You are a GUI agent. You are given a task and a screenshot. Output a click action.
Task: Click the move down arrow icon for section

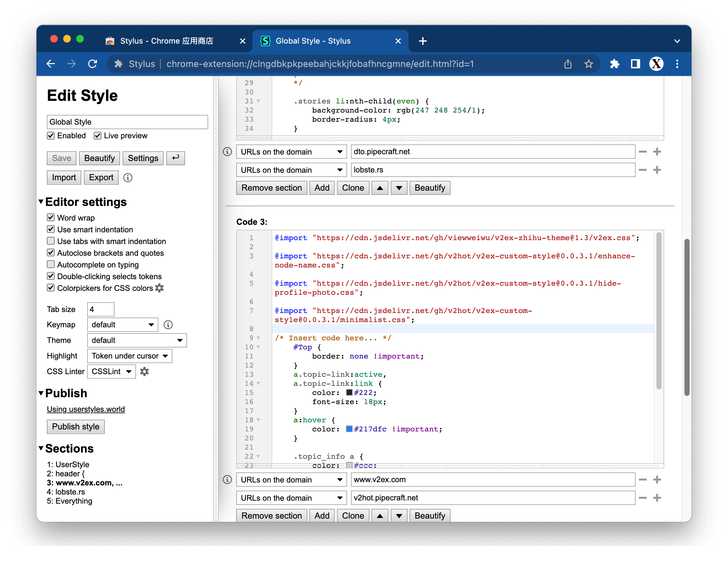click(398, 188)
